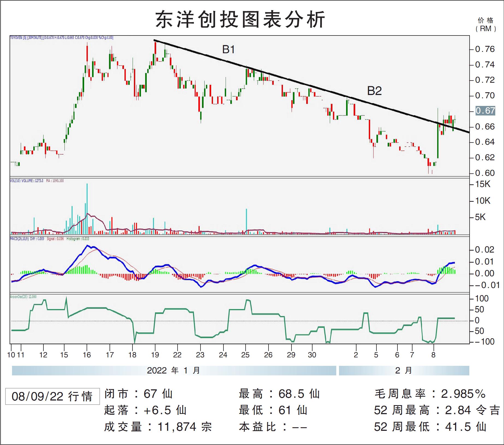Select date axis label 19
Screen dimensions: 504x445
pos(155,355)
